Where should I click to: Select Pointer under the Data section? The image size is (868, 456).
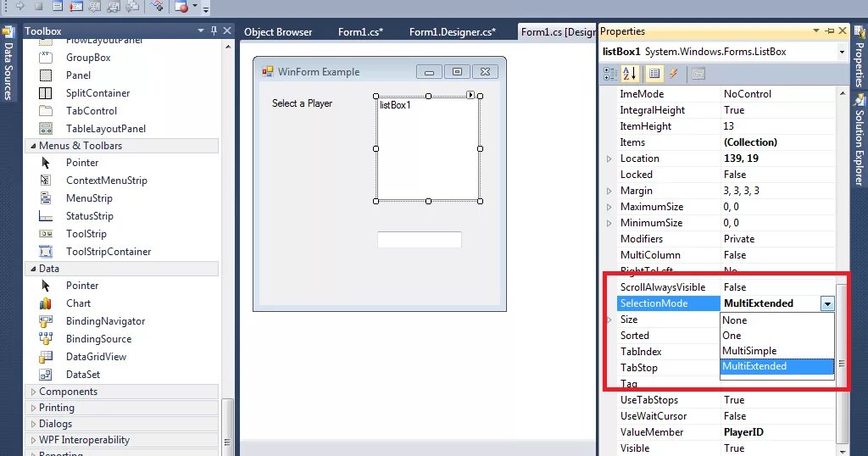[82, 286]
